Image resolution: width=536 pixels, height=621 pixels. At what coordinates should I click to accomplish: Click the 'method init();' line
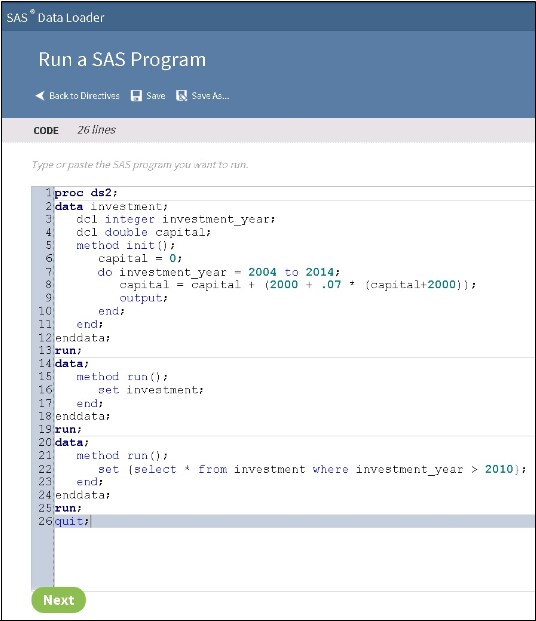[x=125, y=246]
